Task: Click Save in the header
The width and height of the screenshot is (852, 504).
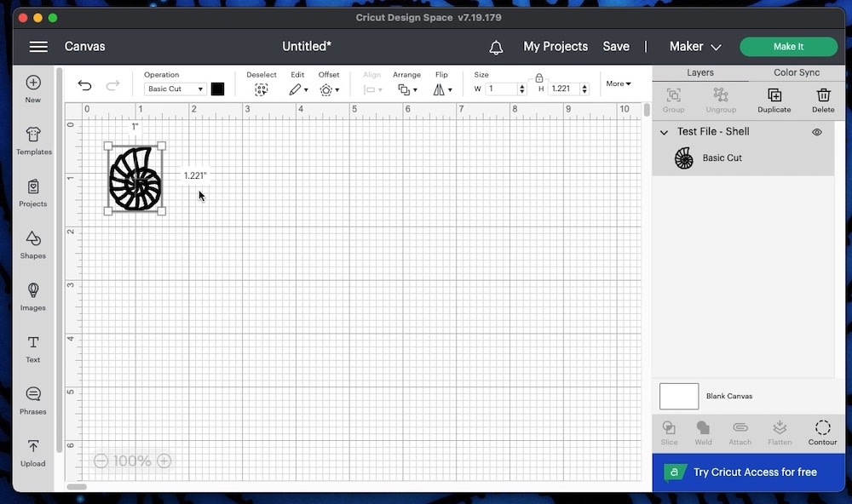Action: [616, 47]
